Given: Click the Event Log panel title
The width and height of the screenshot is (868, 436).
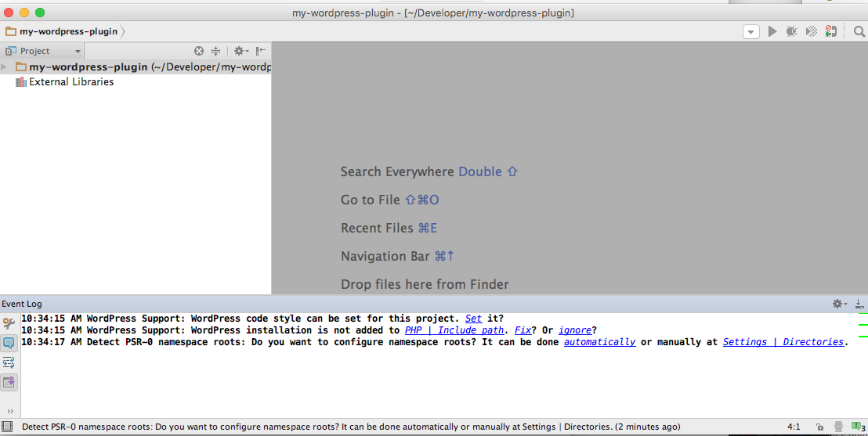Looking at the screenshot, I should pyautogui.click(x=22, y=304).
